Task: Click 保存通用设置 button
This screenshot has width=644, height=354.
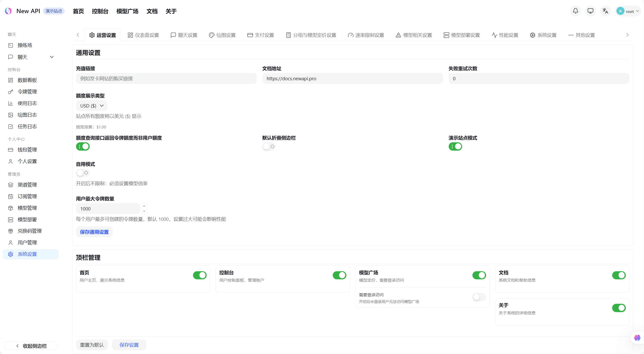Action: pyautogui.click(x=94, y=232)
